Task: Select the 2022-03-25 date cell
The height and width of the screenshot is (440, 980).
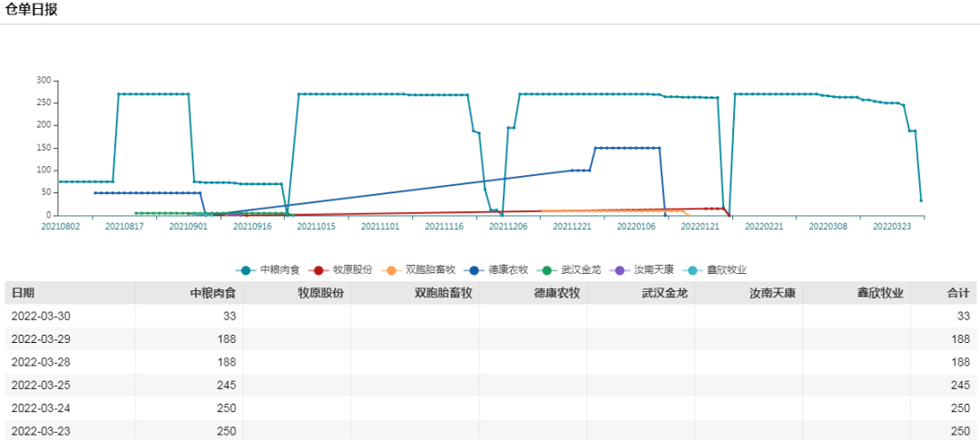Action: coord(41,385)
